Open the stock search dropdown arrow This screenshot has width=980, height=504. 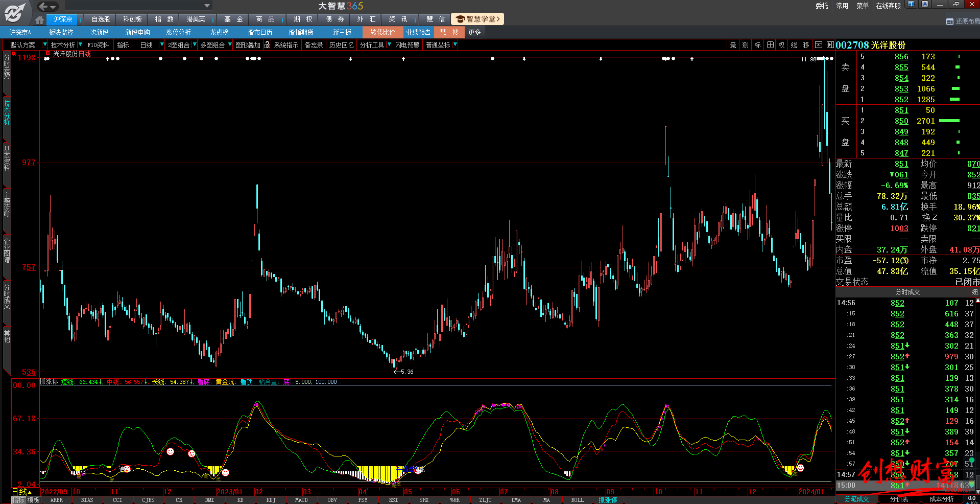(207, 6)
